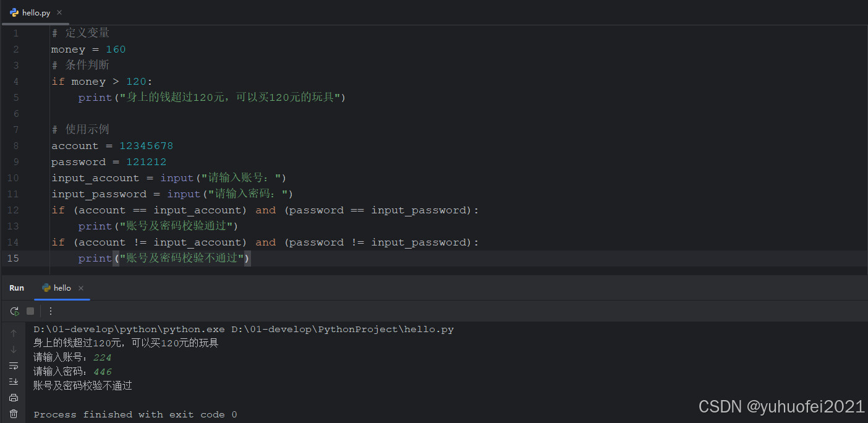Image resolution: width=868 pixels, height=423 pixels.
Task: Print the console output
Action: click(14, 398)
